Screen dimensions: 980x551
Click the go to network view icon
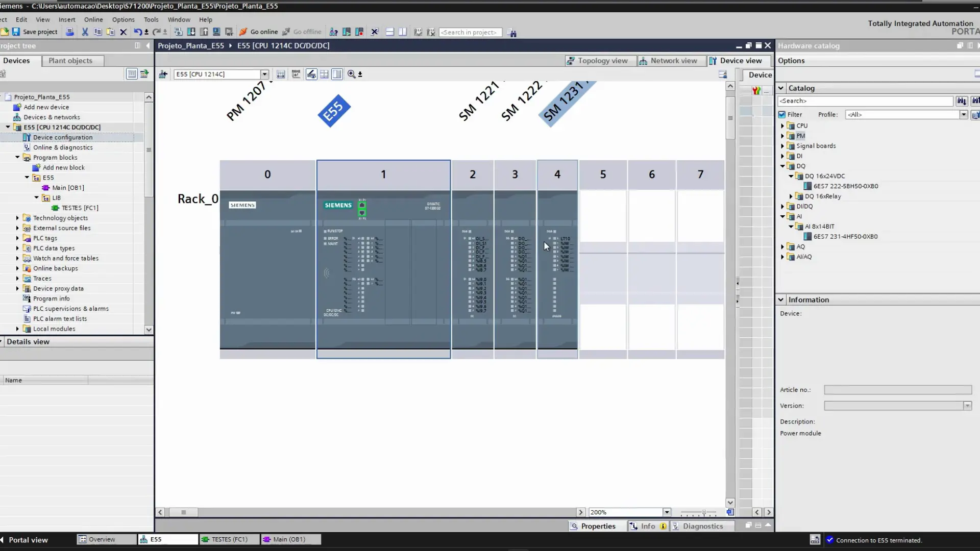[163, 74]
